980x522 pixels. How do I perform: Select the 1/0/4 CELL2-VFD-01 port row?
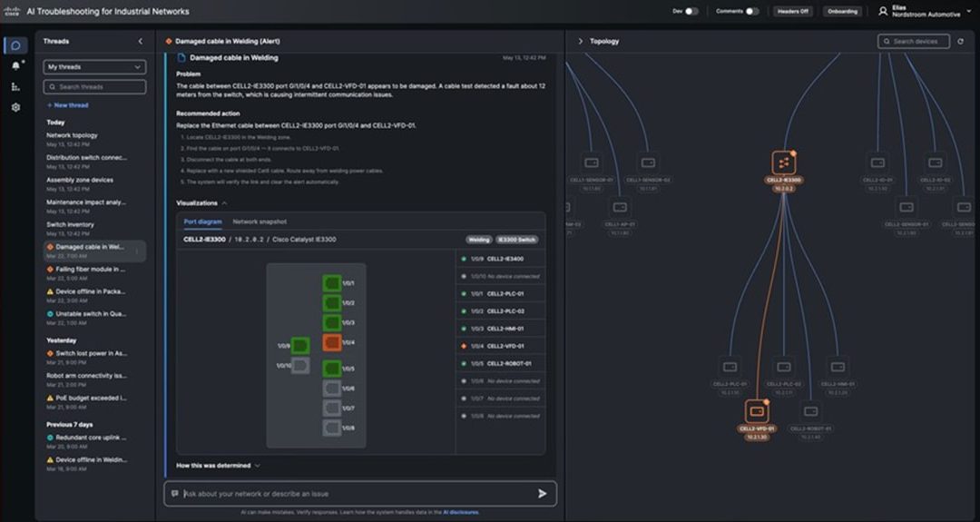(x=500, y=346)
